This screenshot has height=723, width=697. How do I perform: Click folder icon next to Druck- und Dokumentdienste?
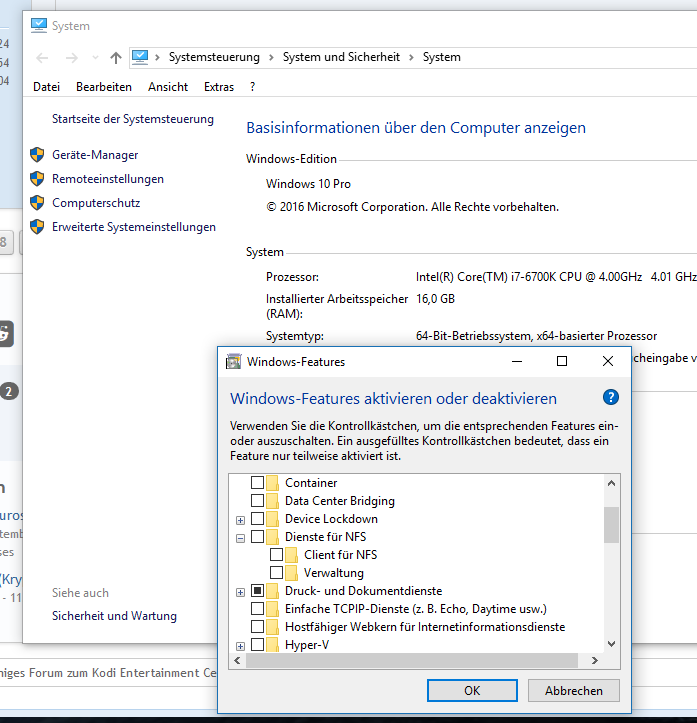[272, 591]
